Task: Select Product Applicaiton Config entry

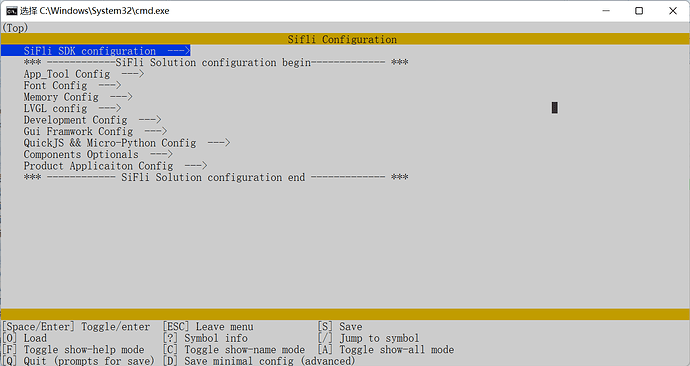Action: click(115, 165)
